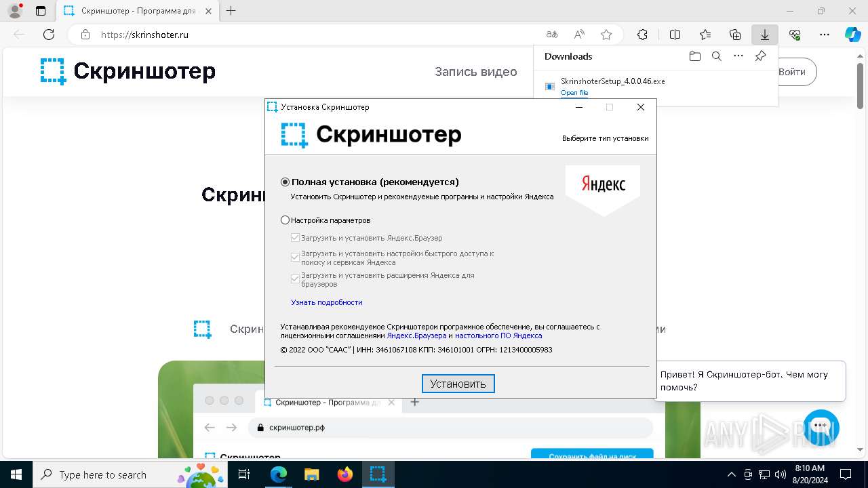
Task: Select the full installation radio option
Action: 285,182
